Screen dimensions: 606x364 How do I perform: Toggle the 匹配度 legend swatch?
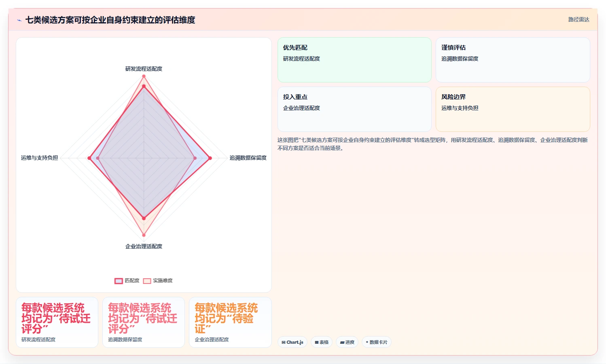pos(119,281)
